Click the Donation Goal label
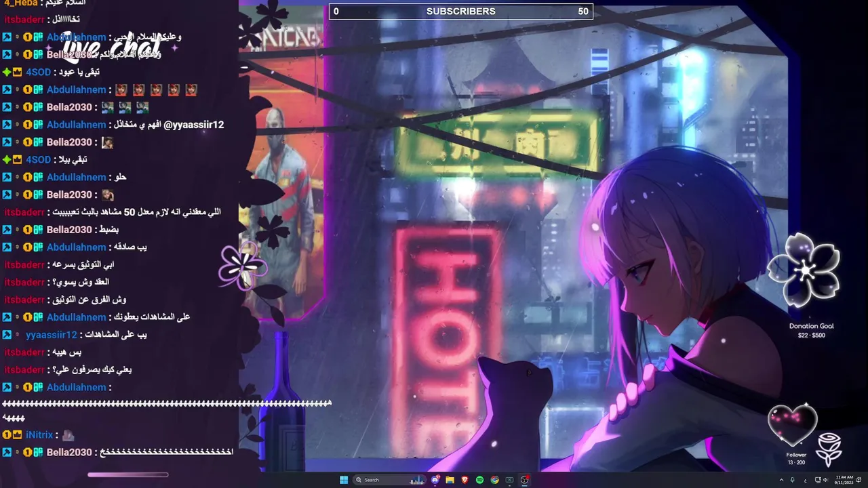This screenshot has width=868, height=488. point(811,326)
